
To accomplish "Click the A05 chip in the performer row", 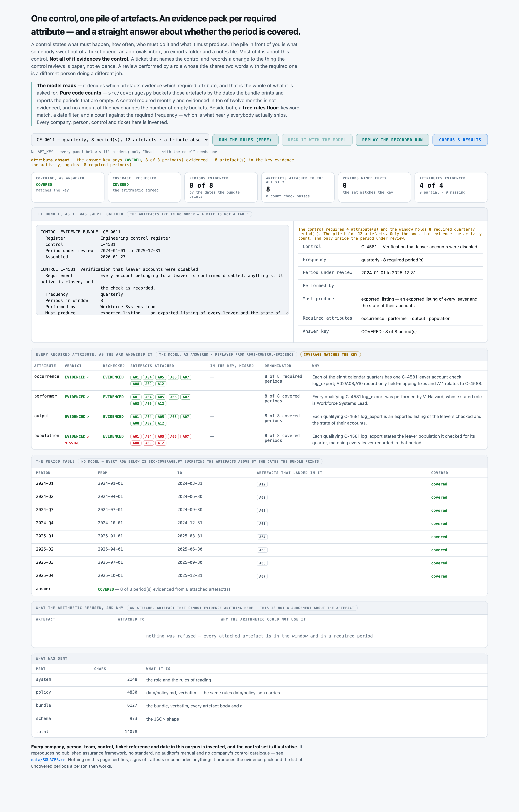I will click(x=161, y=397).
